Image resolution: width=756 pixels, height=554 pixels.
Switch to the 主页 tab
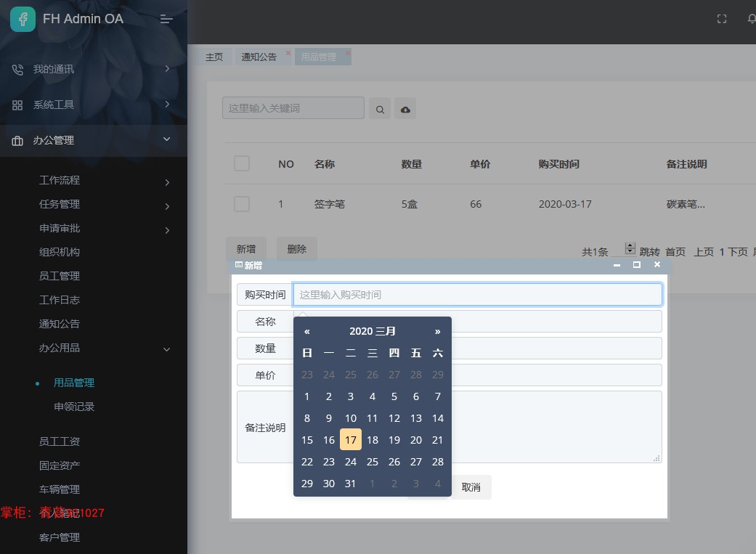[x=214, y=57]
